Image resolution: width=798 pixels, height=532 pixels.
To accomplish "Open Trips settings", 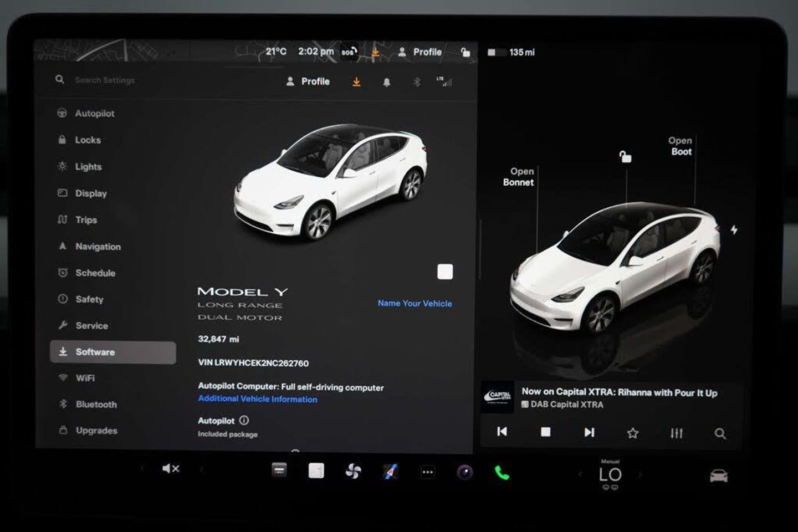I will [x=77, y=219].
